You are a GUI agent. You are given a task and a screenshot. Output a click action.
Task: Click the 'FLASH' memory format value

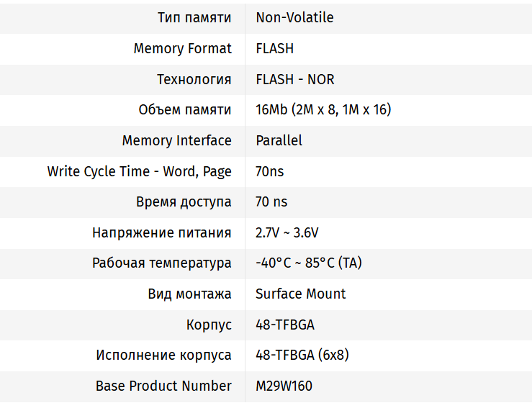[274, 48]
